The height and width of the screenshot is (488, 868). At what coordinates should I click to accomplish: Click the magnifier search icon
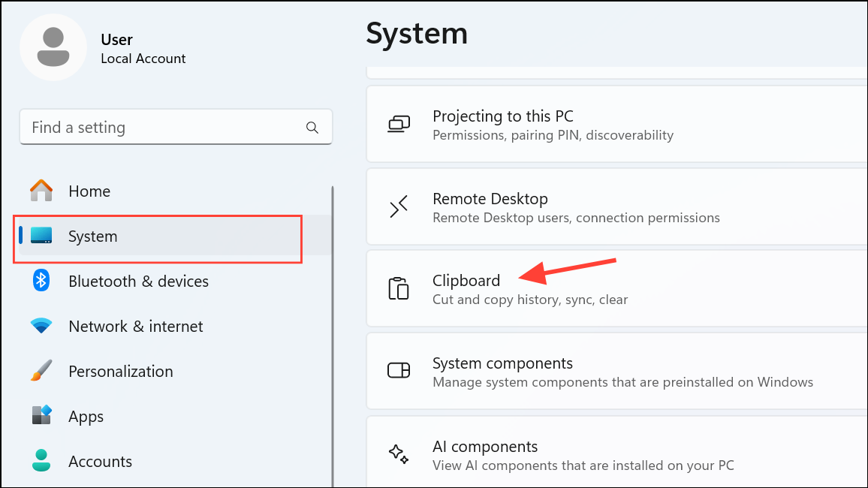(312, 128)
